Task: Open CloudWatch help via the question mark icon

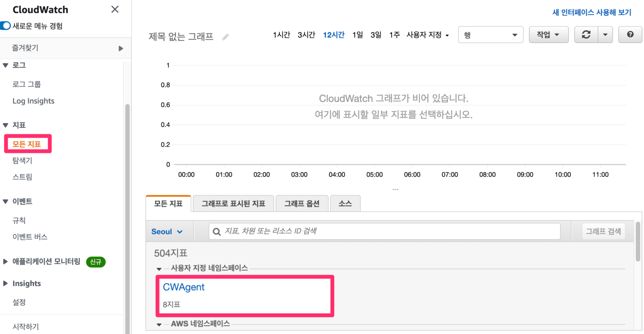Action: (x=630, y=34)
